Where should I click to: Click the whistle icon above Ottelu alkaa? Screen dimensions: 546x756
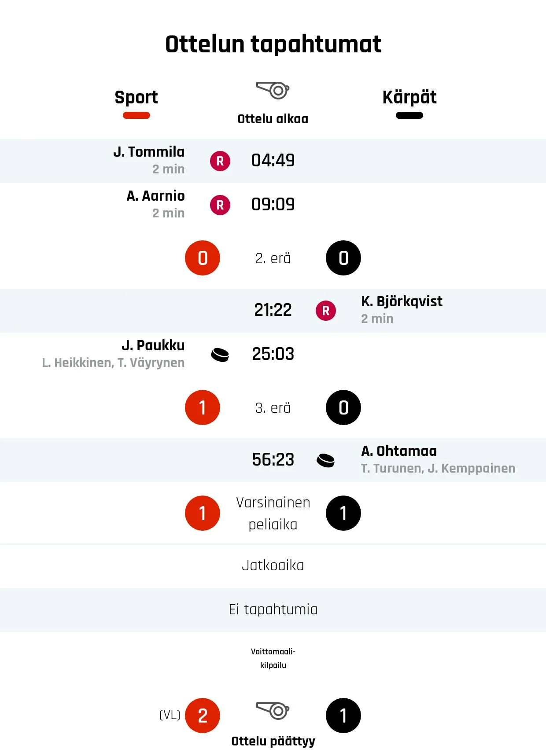tap(273, 90)
